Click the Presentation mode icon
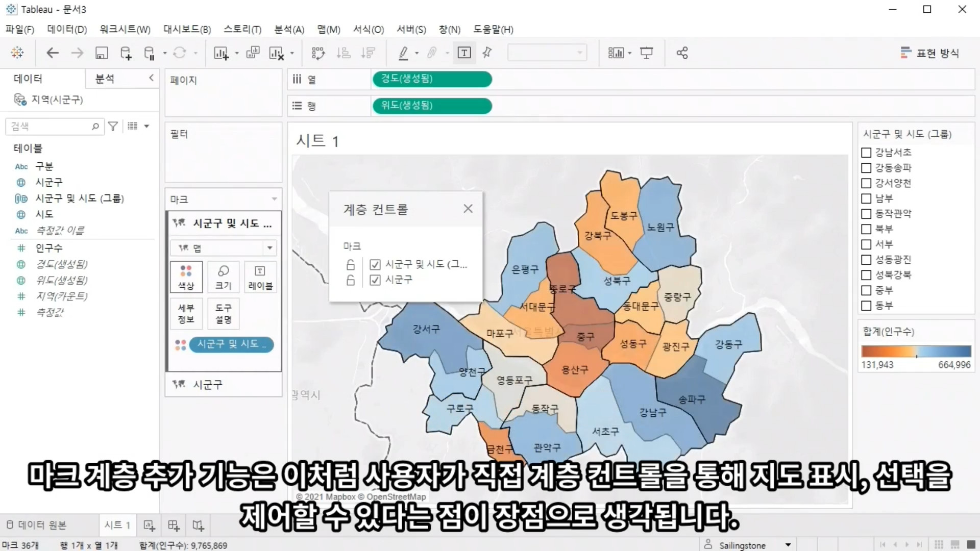This screenshot has width=980, height=551. click(x=647, y=53)
